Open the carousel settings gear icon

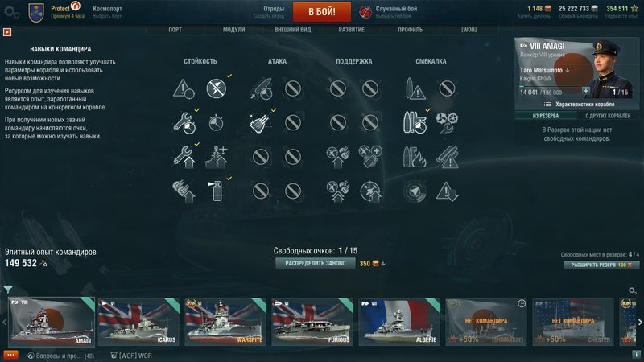pos(633,290)
